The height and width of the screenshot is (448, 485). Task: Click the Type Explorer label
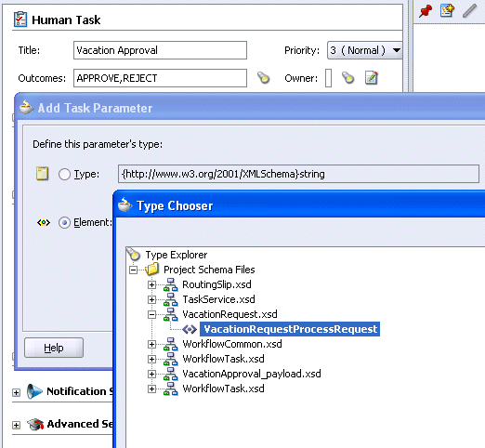(x=177, y=255)
